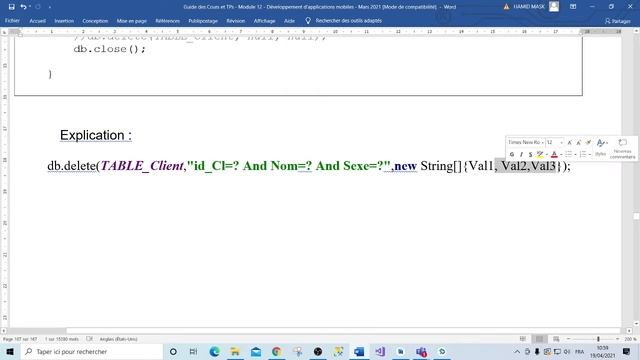Click the format painter brush icon
Viewport: 640px width, 360px height.
tap(588, 142)
